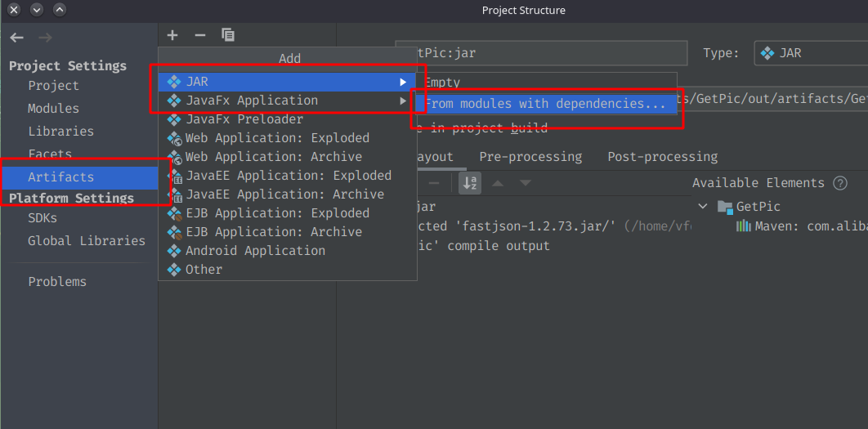Toggle the sort alphabetically icon
868x429 pixels.
pos(469,183)
